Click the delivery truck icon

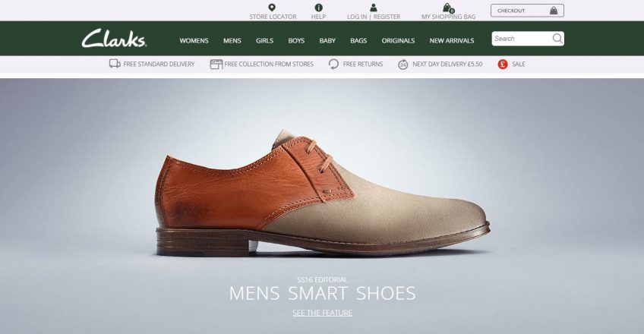(115, 65)
